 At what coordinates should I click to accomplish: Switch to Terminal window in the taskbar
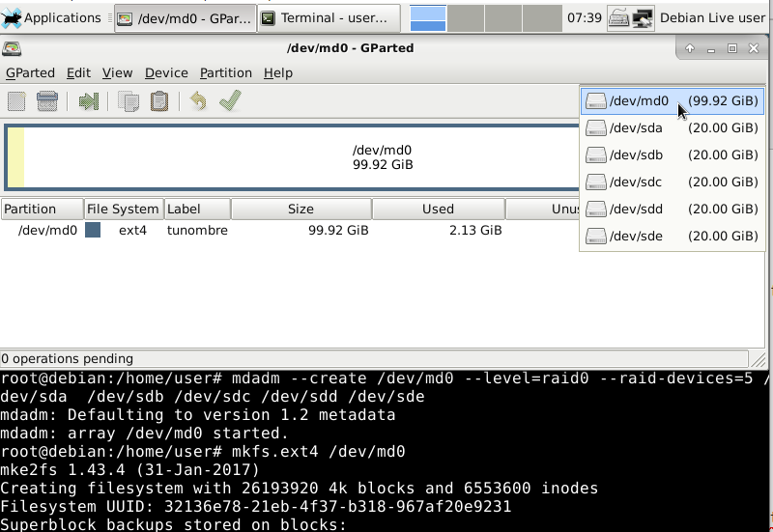pos(329,18)
